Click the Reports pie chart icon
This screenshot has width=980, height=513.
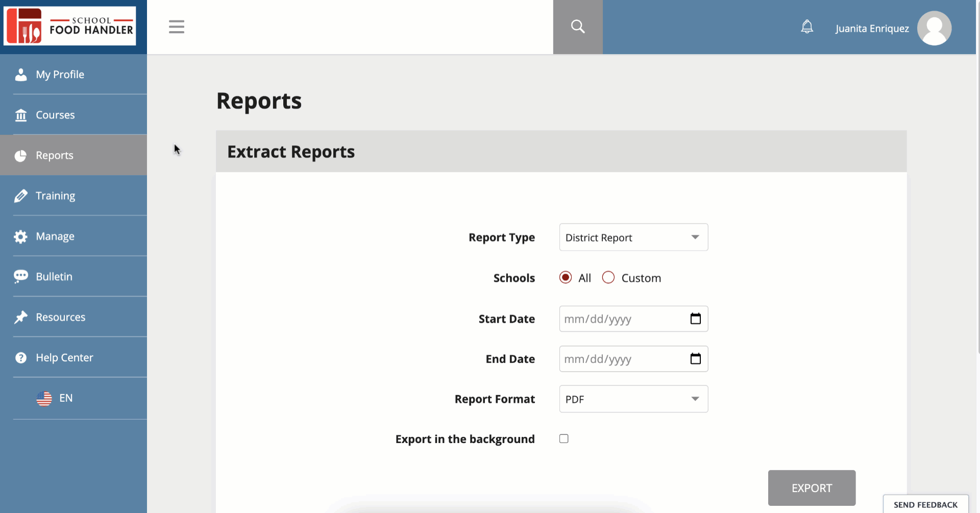[21, 156]
